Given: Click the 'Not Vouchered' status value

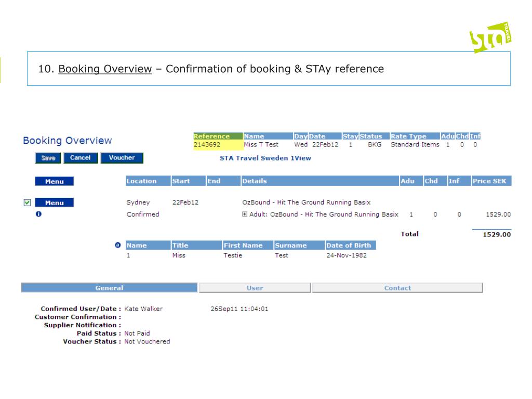Looking at the screenshot, I should coord(147,341).
